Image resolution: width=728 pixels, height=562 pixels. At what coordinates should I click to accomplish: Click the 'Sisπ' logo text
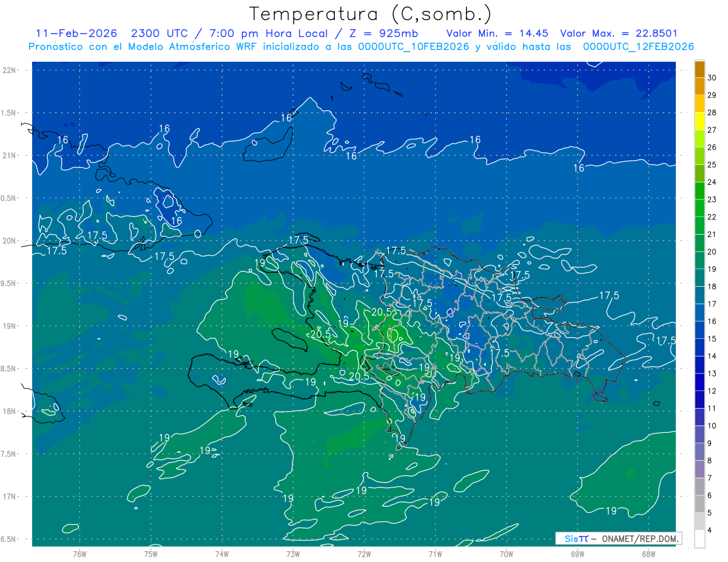click(x=576, y=538)
